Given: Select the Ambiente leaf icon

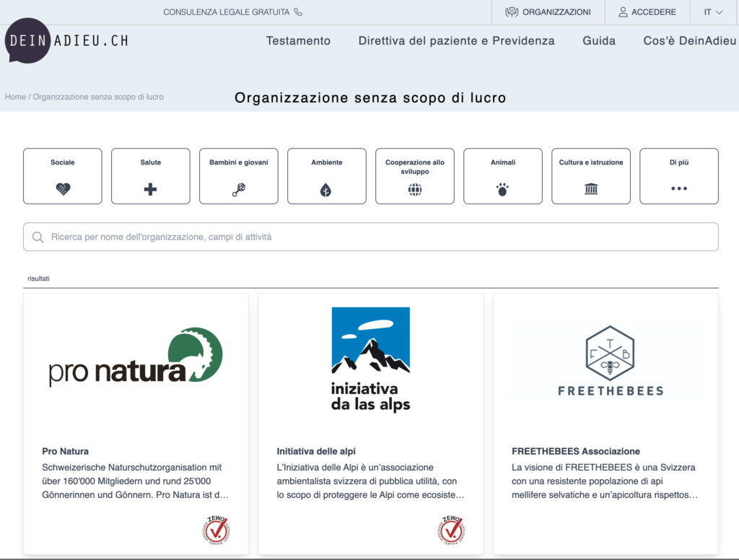Looking at the screenshot, I should coord(326,189).
